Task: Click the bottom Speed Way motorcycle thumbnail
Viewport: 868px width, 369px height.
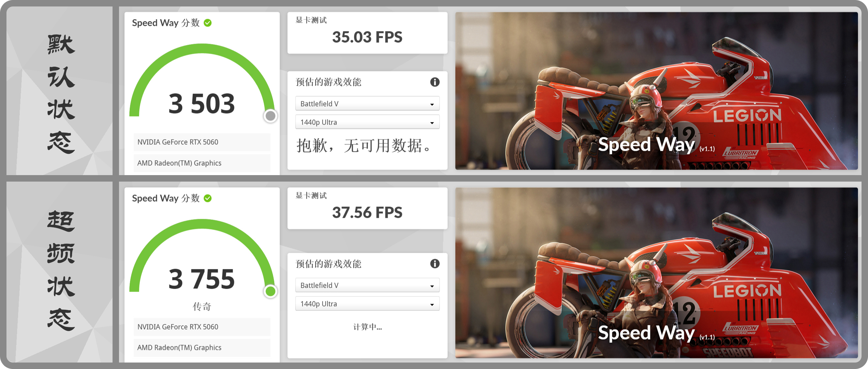Action: point(656,273)
